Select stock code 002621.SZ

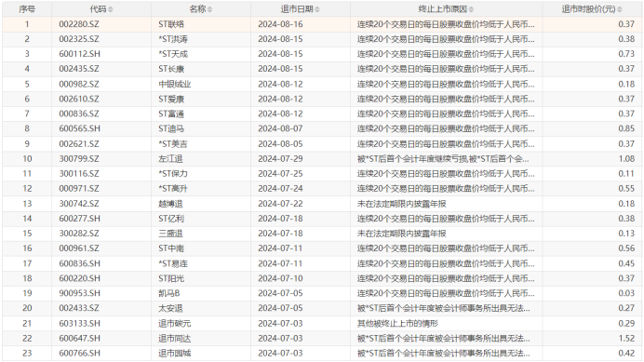tap(79, 144)
